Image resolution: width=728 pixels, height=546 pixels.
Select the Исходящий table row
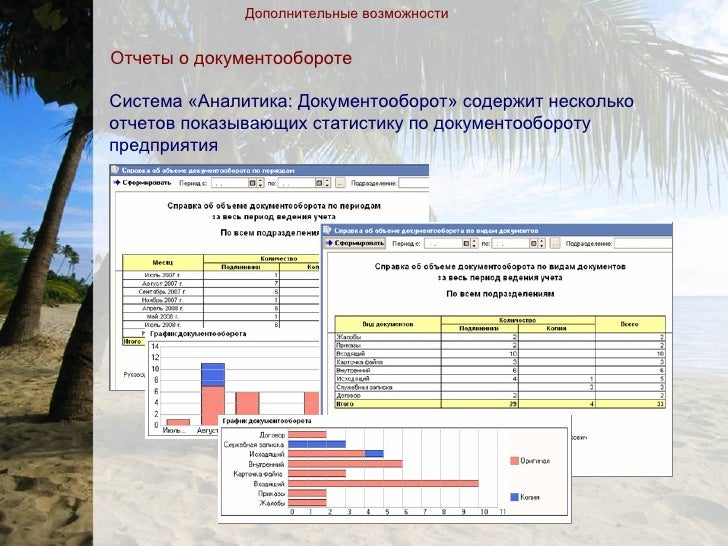point(500,378)
